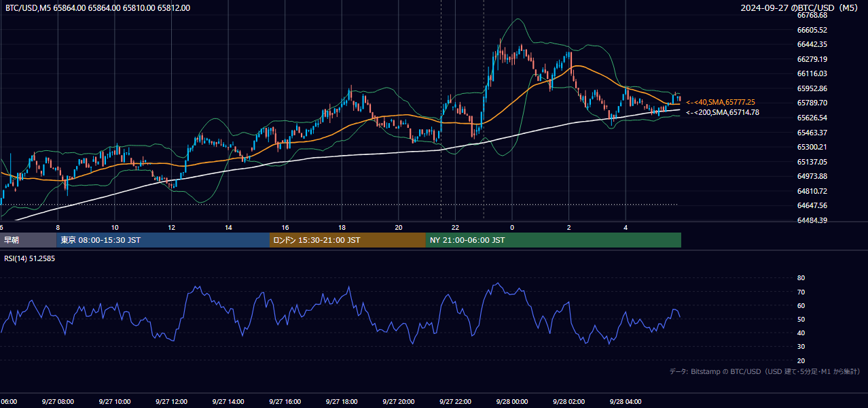Screen dimensions: 868x408
Task: Click the RSI 70 level label
Action: (801, 292)
